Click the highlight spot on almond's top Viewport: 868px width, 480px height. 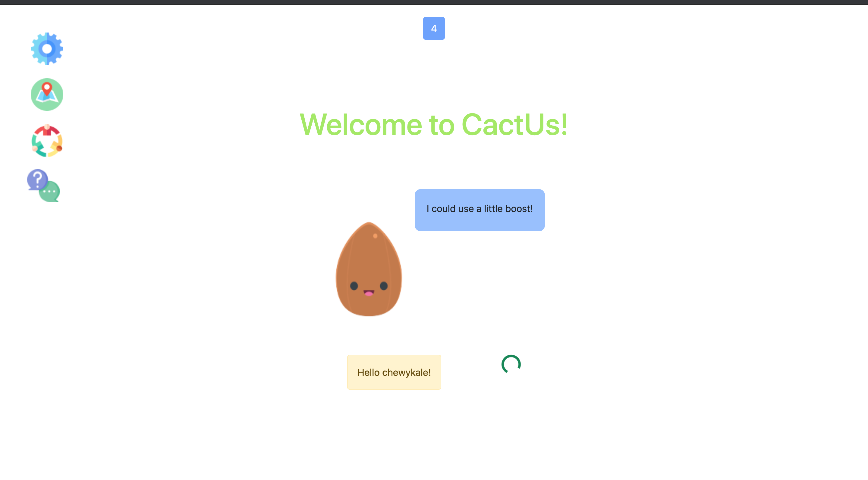(x=375, y=236)
